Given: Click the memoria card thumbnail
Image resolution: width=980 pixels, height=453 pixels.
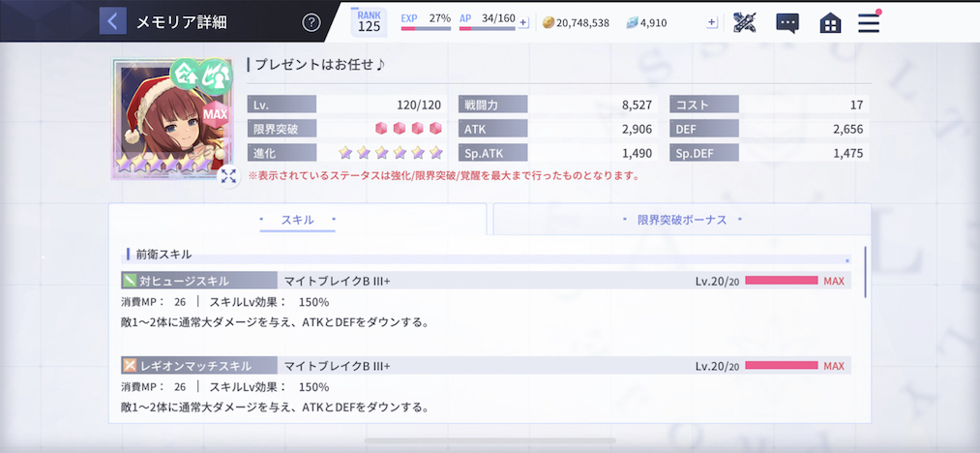Looking at the screenshot, I should point(170,118).
